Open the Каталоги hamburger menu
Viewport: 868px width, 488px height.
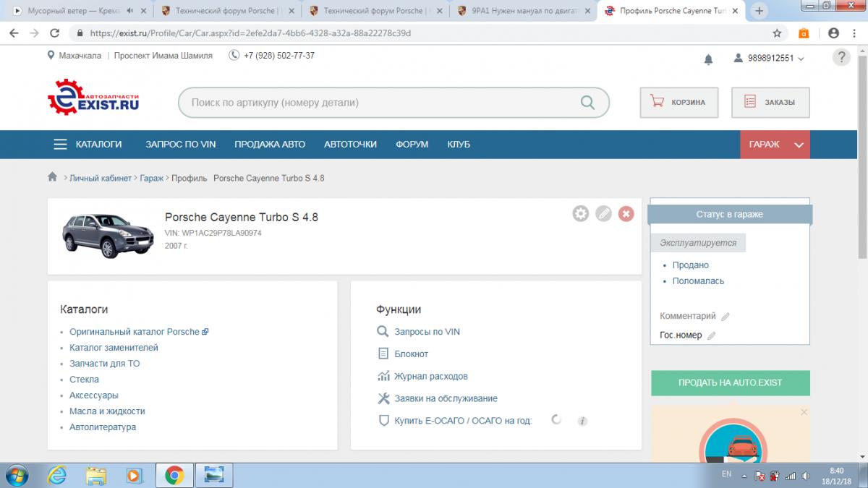click(x=61, y=145)
